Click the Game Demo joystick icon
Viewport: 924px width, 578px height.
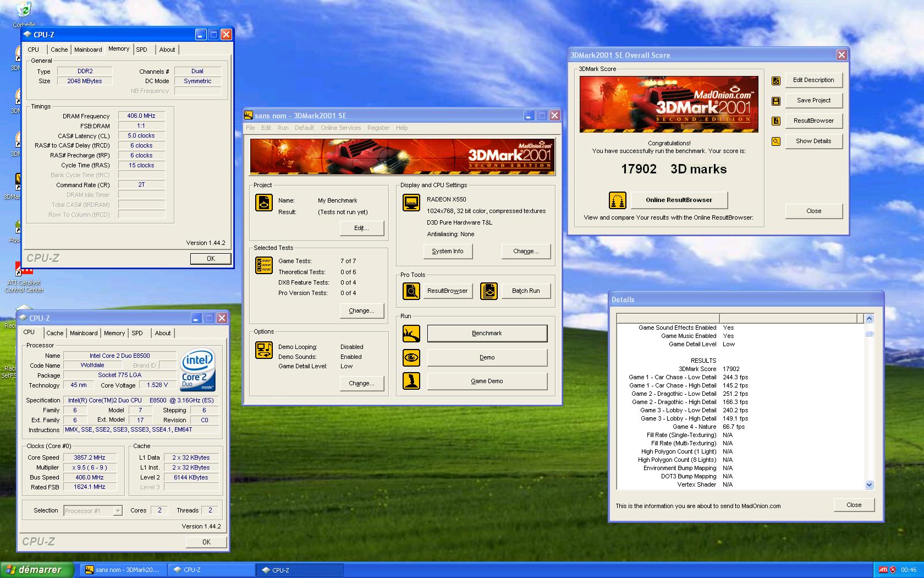click(x=411, y=381)
